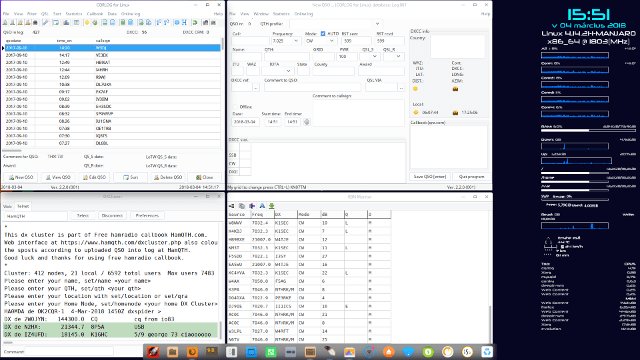The width and height of the screenshot is (640, 360).
Task: Open the Statistics menu in New QSO window
Action: click(x=281, y=14)
